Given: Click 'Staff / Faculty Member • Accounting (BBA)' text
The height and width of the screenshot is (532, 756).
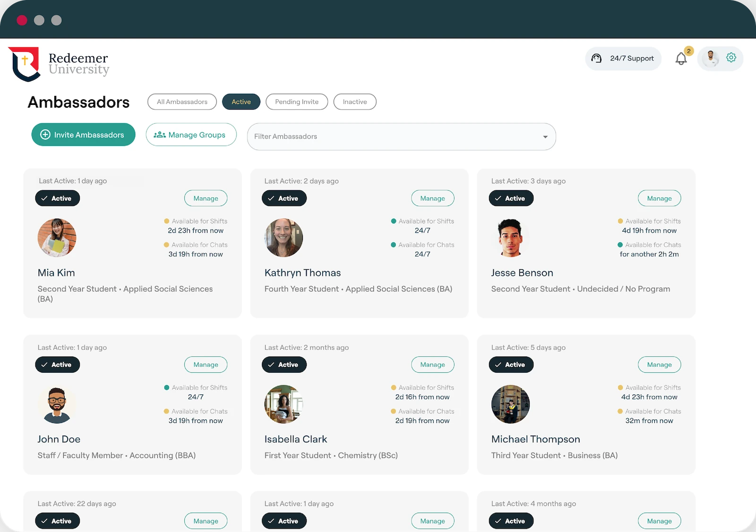Looking at the screenshot, I should 117,455.
